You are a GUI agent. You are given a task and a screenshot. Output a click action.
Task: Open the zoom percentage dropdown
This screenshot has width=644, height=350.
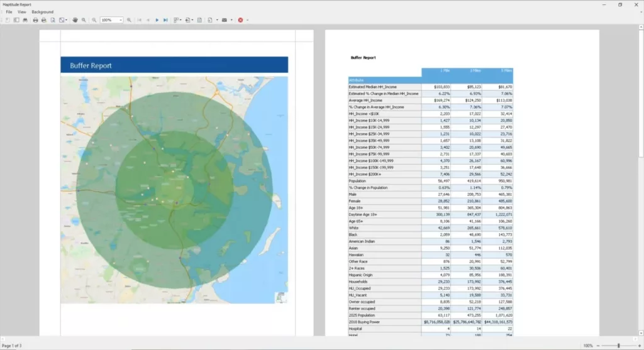[x=120, y=20]
